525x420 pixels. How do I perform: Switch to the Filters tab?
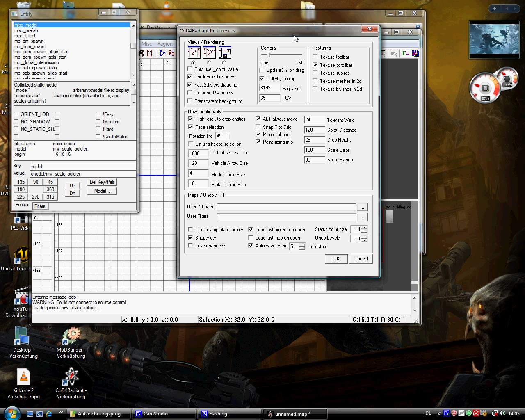tap(40, 206)
